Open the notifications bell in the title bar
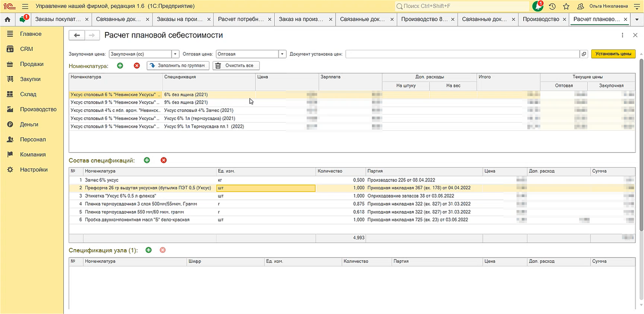The width and height of the screenshot is (644, 314). (x=537, y=6)
